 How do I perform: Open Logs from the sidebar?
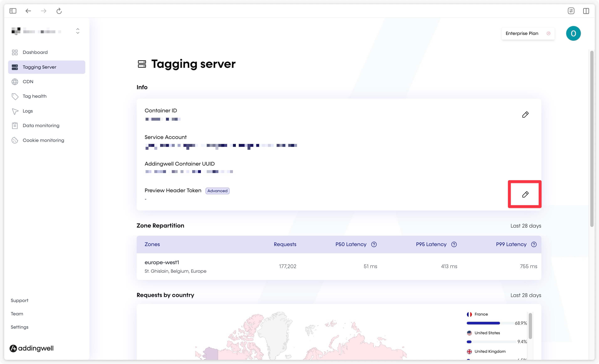(47, 111)
